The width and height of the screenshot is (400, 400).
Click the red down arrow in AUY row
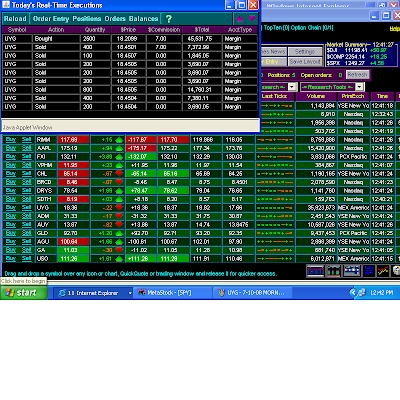coord(119,225)
